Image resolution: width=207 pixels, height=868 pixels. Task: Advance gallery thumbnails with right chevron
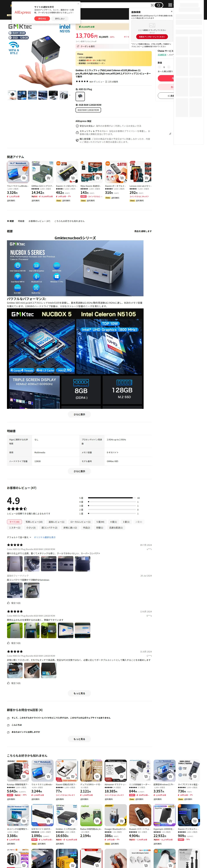[x=70, y=95]
